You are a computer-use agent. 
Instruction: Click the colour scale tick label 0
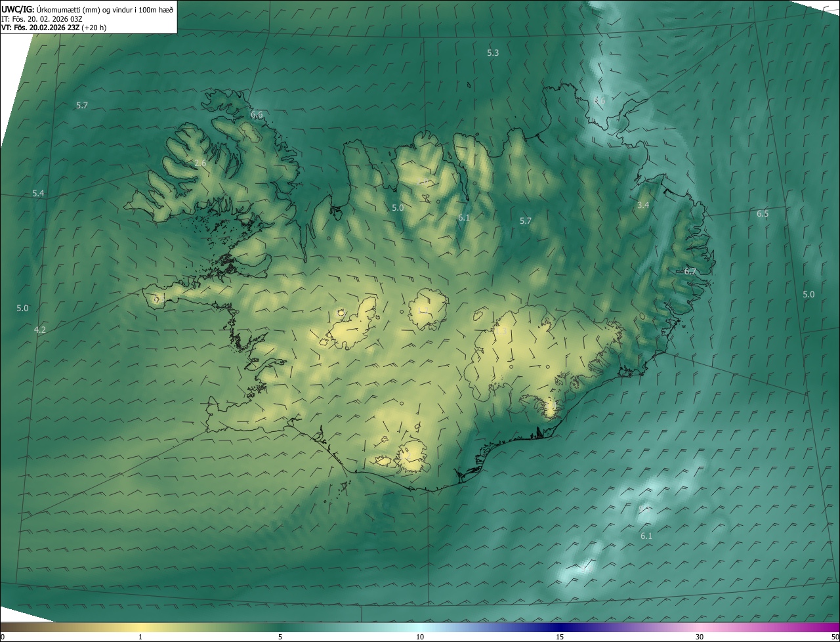[x=2, y=637]
